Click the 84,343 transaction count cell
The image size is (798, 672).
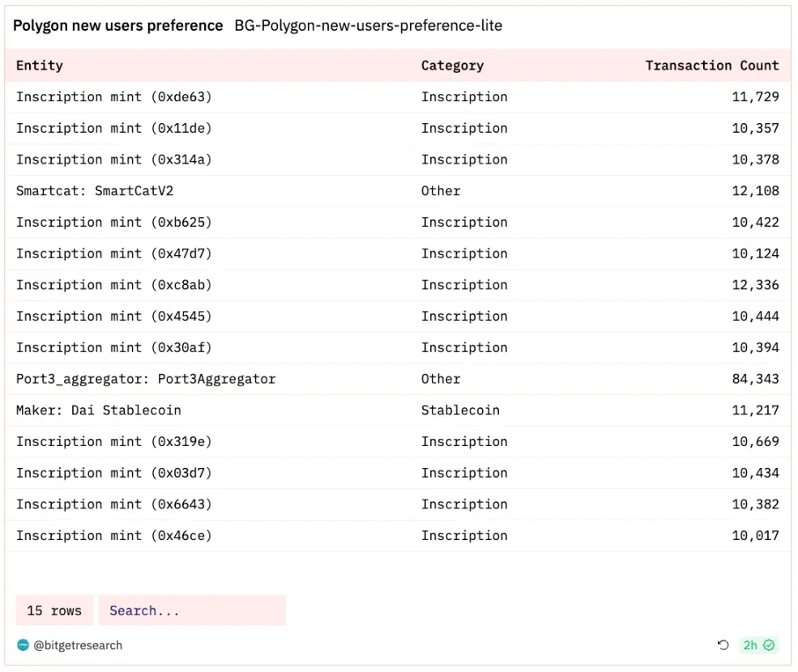tap(755, 379)
